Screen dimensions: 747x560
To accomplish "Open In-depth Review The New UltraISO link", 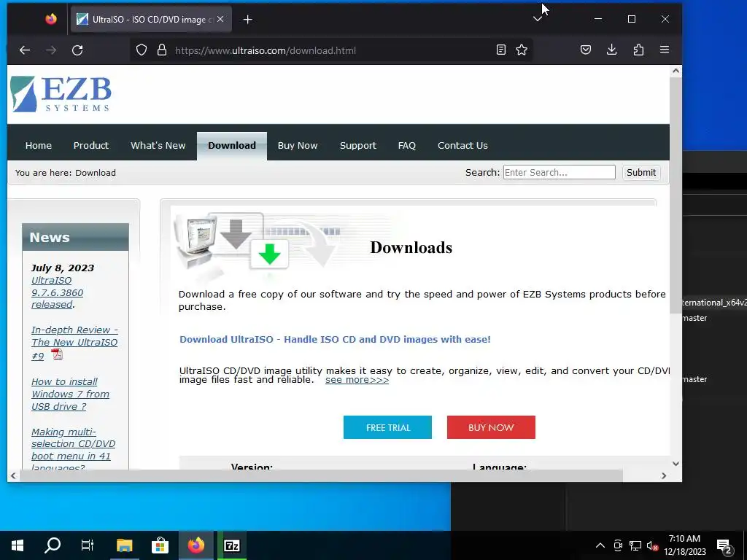I will coord(74,343).
